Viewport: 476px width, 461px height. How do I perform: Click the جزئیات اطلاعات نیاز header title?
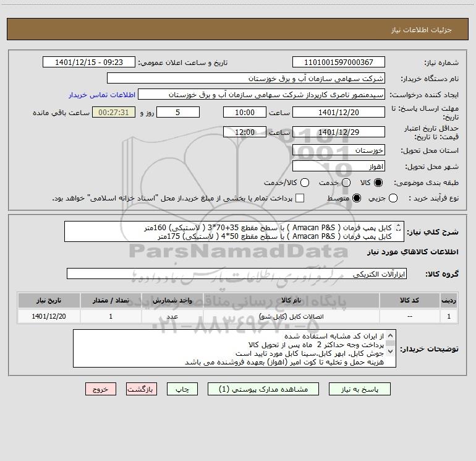tap(421, 30)
